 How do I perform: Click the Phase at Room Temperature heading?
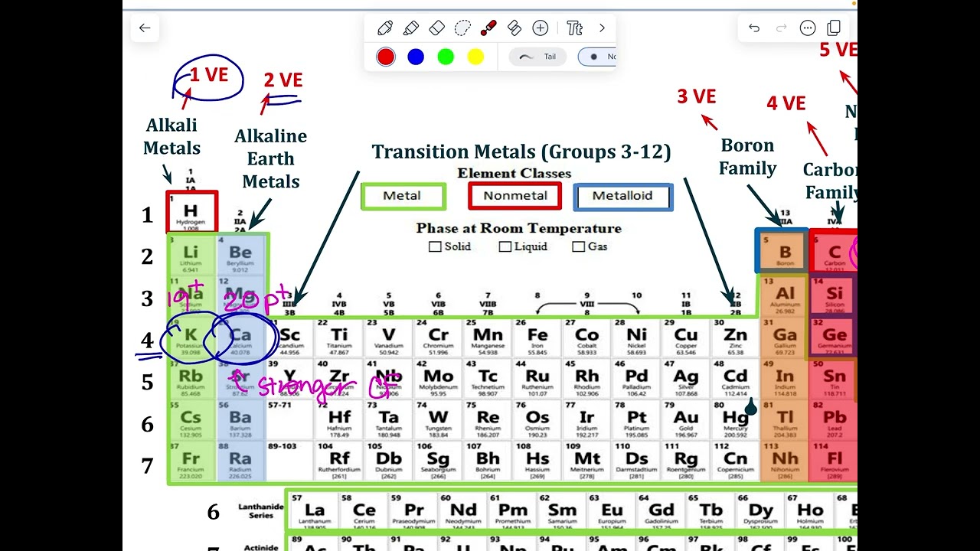[518, 228]
